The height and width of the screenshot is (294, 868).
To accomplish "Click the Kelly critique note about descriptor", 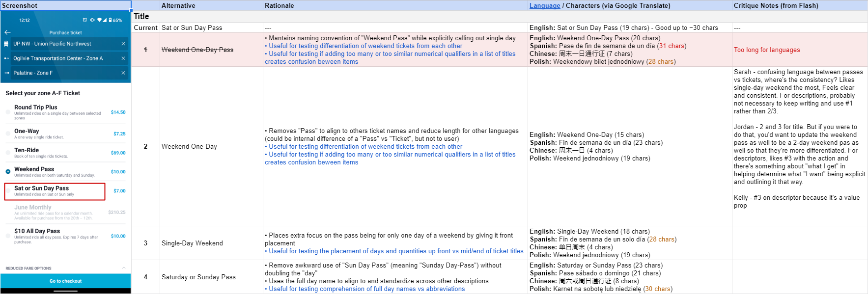I will (x=797, y=201).
